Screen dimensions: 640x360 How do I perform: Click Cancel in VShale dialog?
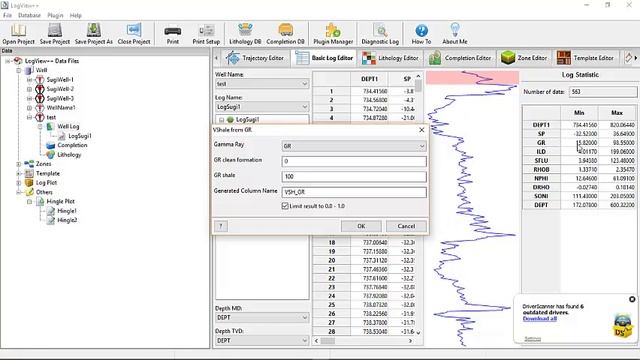tap(406, 226)
